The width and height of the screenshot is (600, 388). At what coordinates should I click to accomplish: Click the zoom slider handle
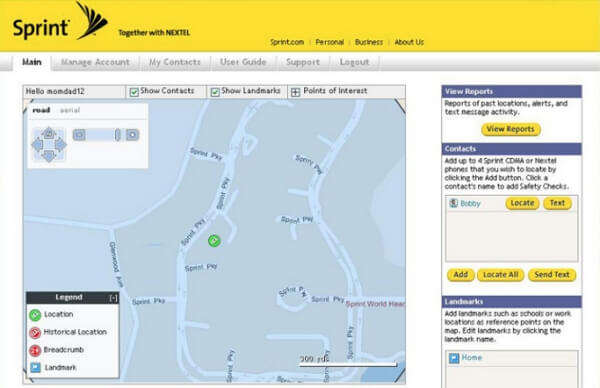point(117,135)
